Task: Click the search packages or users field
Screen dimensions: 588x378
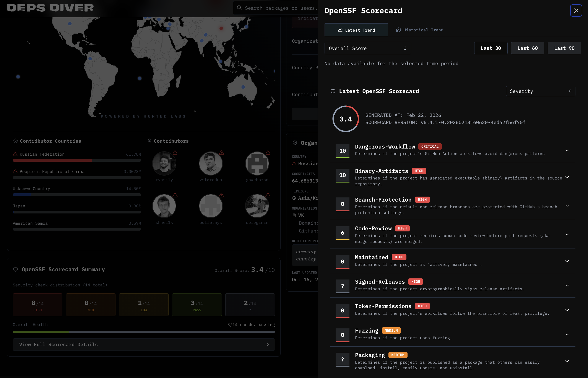Action: (x=280, y=8)
